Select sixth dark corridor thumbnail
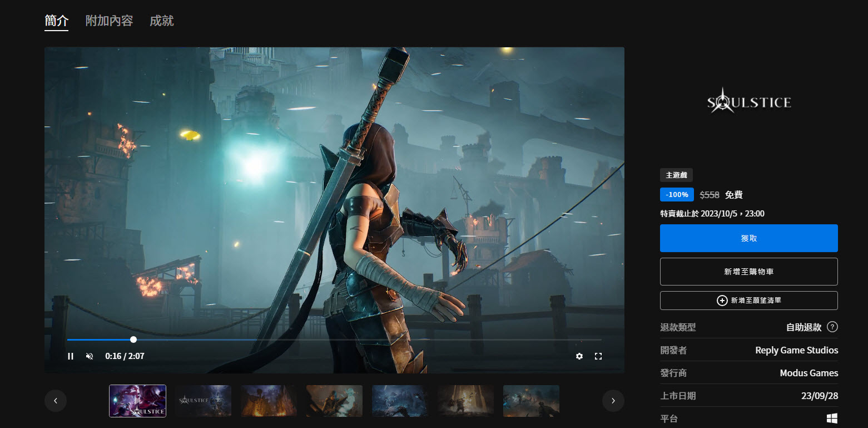 (x=465, y=401)
